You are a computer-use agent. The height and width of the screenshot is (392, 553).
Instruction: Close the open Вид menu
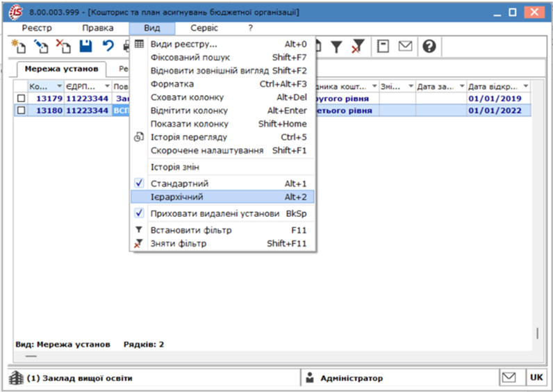pyautogui.click(x=152, y=28)
